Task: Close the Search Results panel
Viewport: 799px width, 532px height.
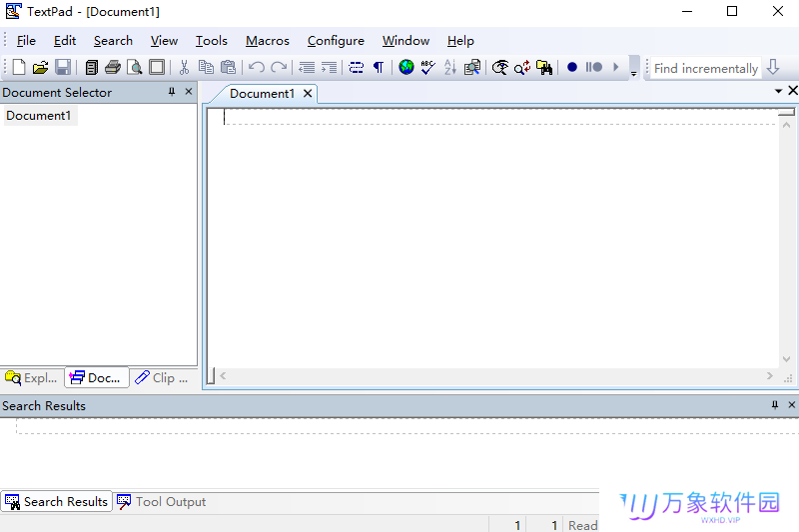Action: 791,404
